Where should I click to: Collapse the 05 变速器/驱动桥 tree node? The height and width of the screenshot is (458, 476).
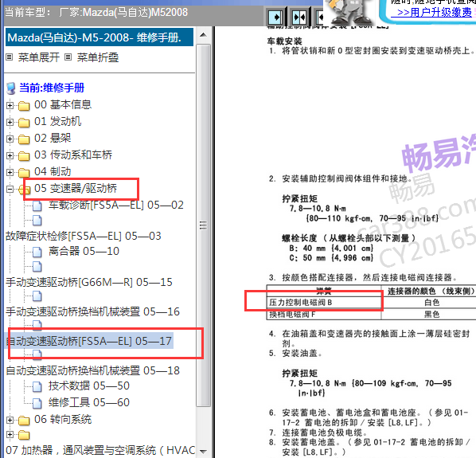(10, 189)
